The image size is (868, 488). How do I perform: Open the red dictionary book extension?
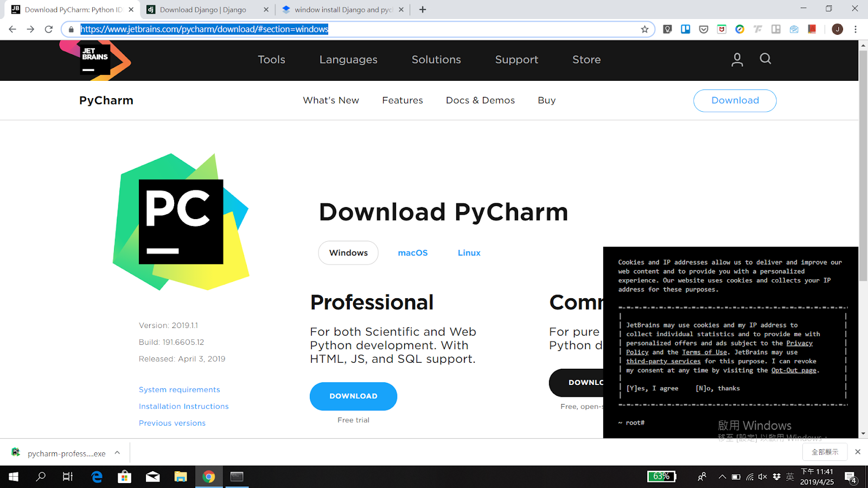[812, 29]
